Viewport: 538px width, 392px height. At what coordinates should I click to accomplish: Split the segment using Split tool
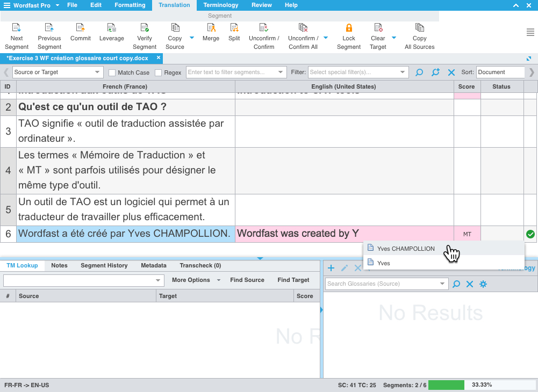click(234, 28)
